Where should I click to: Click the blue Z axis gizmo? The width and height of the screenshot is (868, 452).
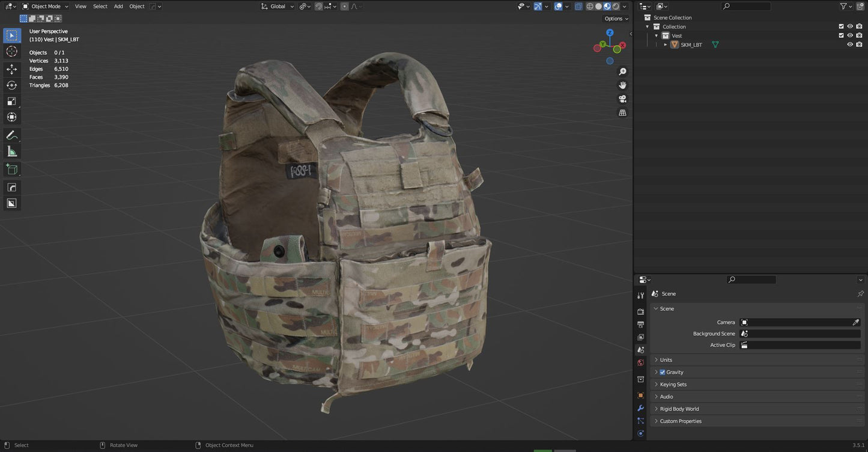[x=610, y=33]
